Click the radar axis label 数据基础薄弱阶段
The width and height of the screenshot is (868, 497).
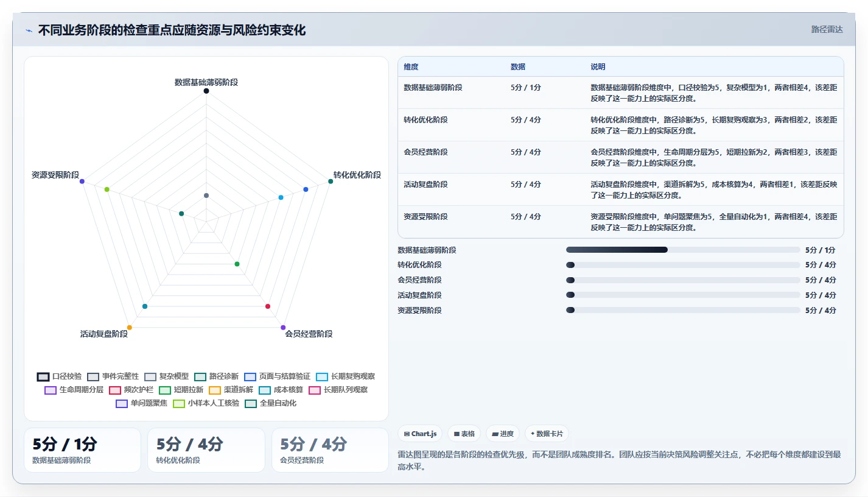206,82
